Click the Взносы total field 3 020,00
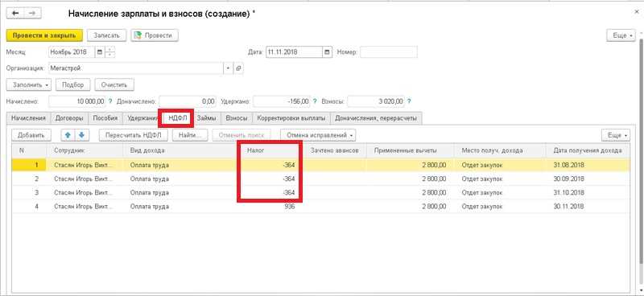Screen dimensions: 644x296 point(376,101)
